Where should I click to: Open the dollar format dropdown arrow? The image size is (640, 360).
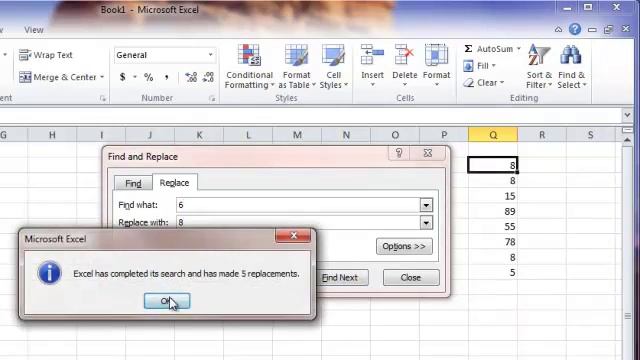135,77
